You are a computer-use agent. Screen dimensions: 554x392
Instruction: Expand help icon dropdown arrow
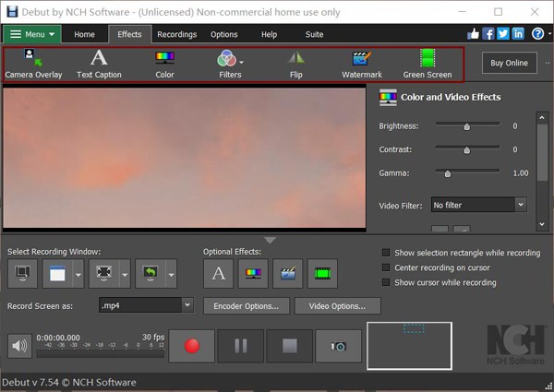point(549,34)
